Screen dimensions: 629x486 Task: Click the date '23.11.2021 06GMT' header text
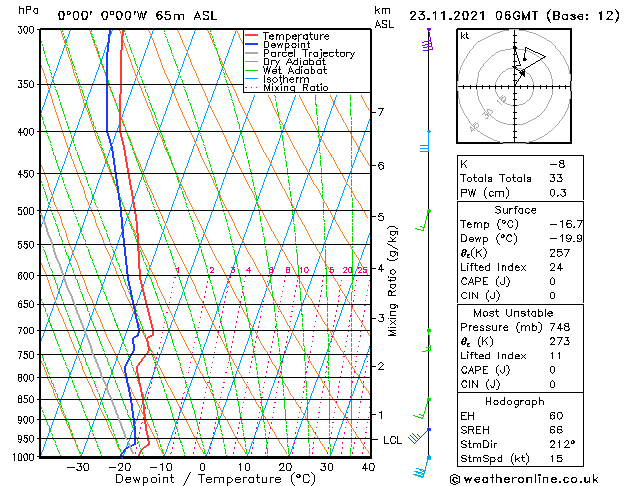point(474,16)
